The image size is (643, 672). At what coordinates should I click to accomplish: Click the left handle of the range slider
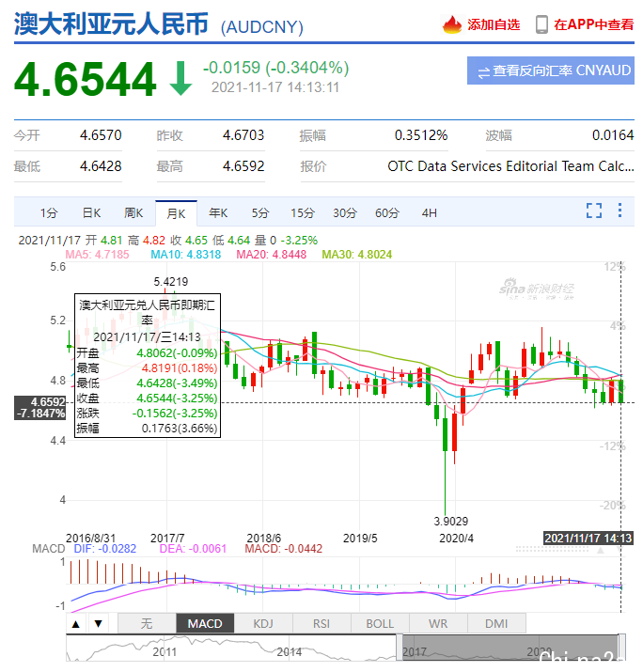point(400,648)
